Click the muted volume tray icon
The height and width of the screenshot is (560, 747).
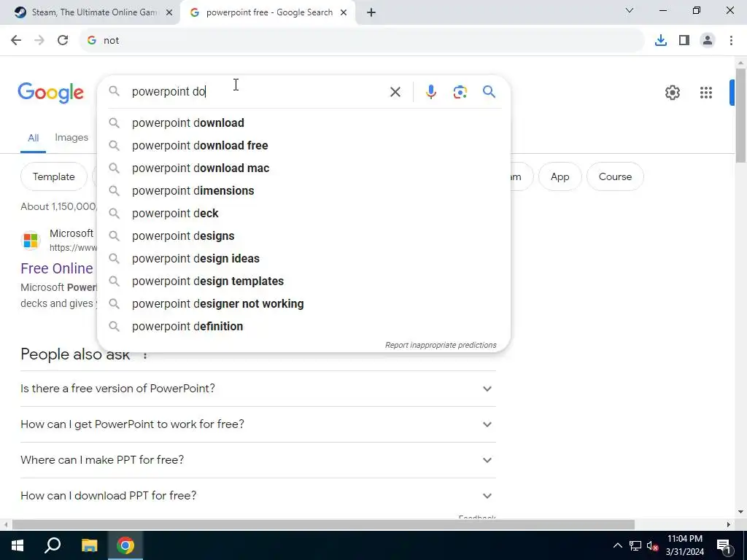pyautogui.click(x=652, y=545)
